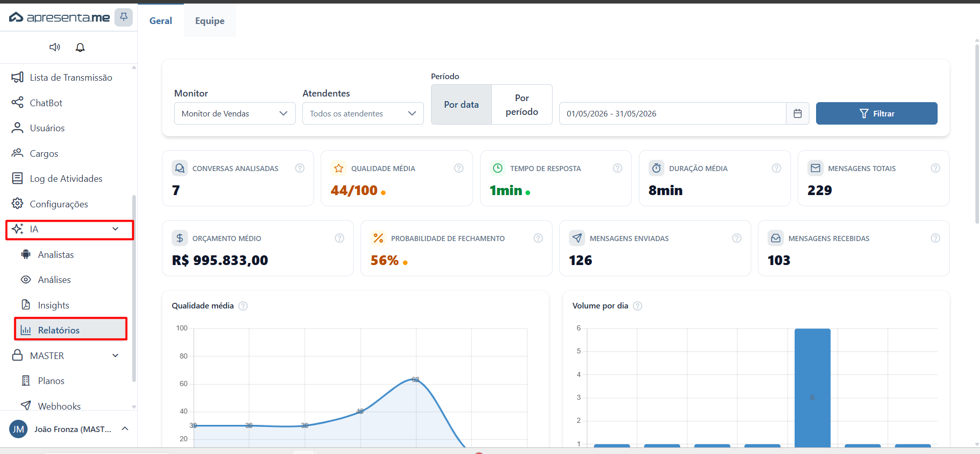Click the Probabilidade percent icon
The width and height of the screenshot is (980, 454).
(378, 238)
